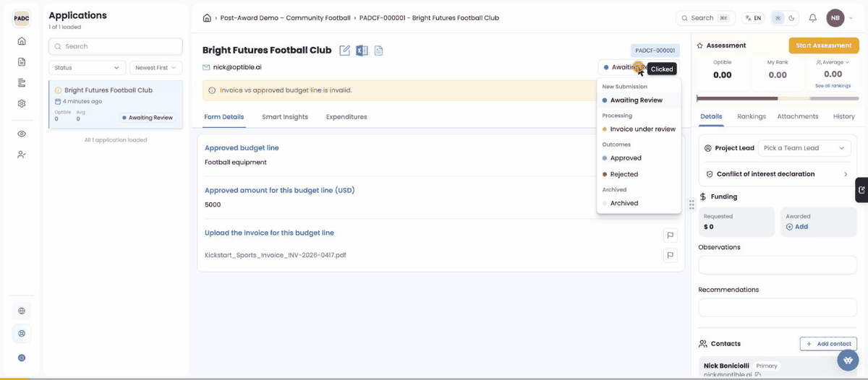Image resolution: width=868 pixels, height=380 pixels.
Task: Click the envelope icon next to nick@optible.ai
Action: tap(206, 67)
